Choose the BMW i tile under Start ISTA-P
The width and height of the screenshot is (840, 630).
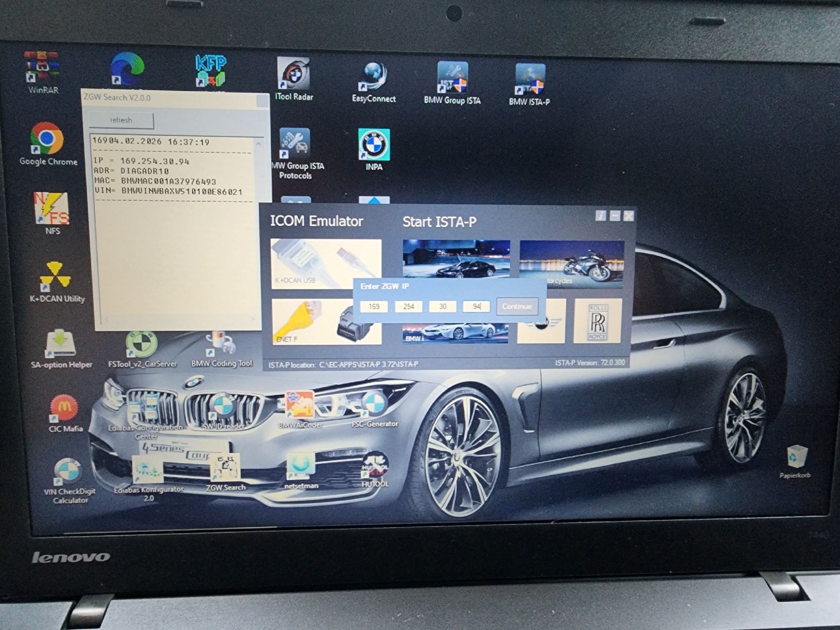pyautogui.click(x=455, y=332)
